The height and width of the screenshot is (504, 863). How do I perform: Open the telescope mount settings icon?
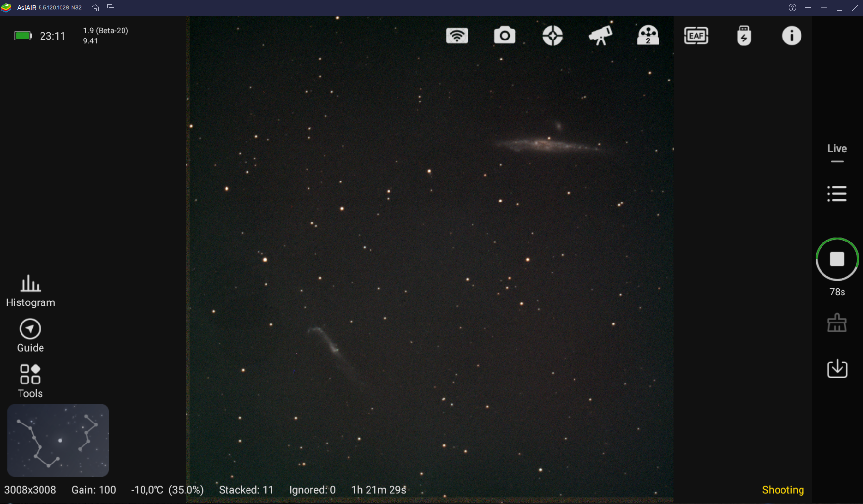click(x=600, y=36)
